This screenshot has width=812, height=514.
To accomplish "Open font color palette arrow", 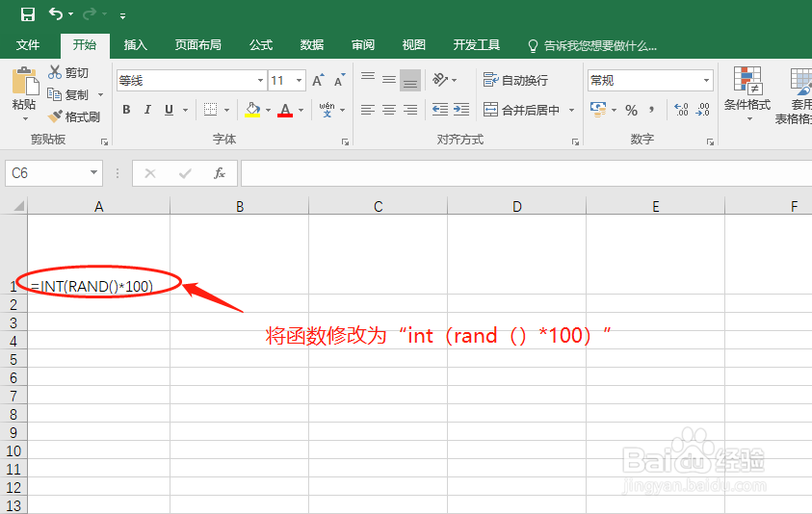I will [x=301, y=111].
